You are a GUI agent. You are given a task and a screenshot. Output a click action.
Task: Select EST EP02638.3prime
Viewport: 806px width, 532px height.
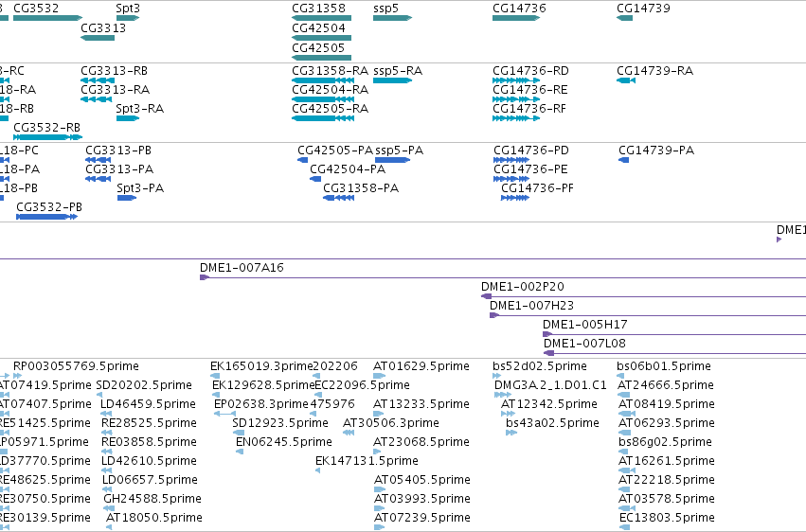(x=224, y=414)
